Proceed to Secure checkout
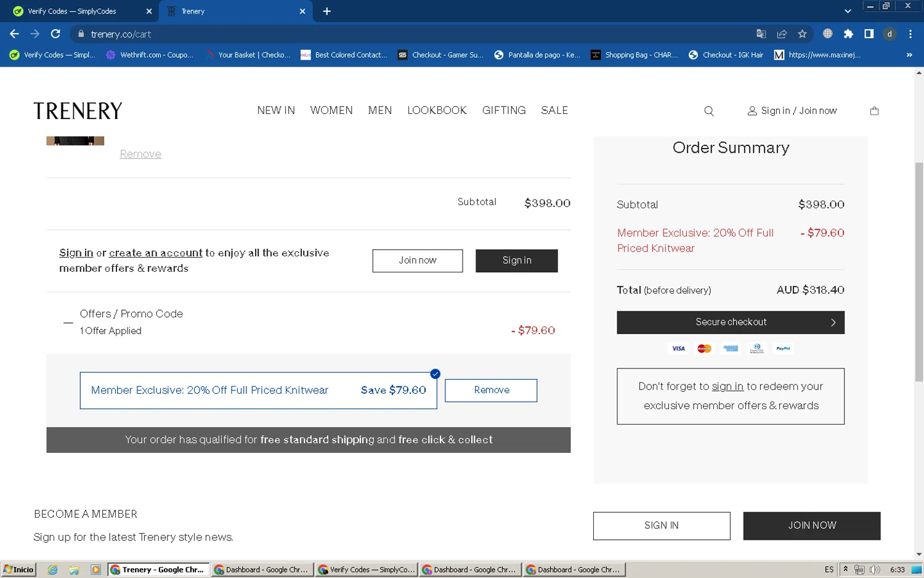Screen dimensions: 924x578 731,322
